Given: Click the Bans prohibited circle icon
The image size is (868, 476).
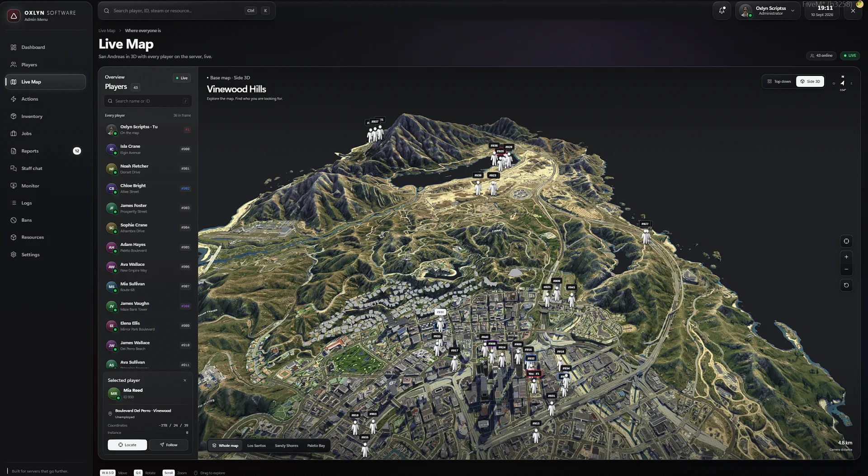Looking at the screenshot, I should coord(14,220).
